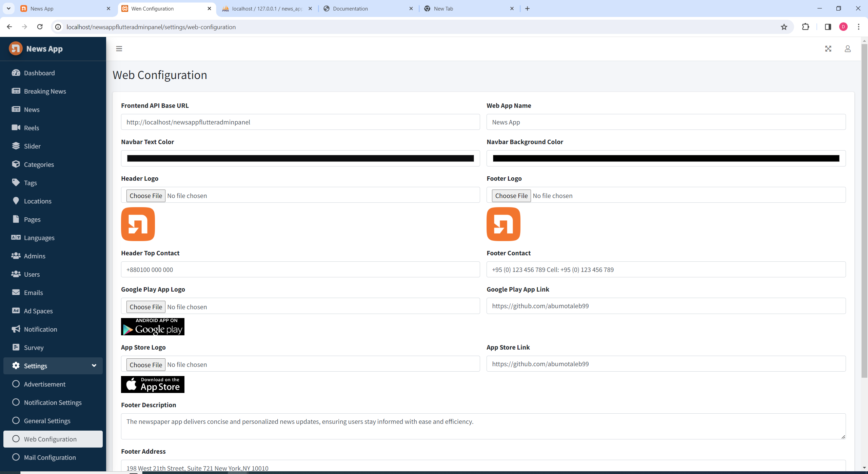Screen dimensions: 868x474
Task: Toggle sidebar with hamburger menu icon
Action: click(x=119, y=49)
